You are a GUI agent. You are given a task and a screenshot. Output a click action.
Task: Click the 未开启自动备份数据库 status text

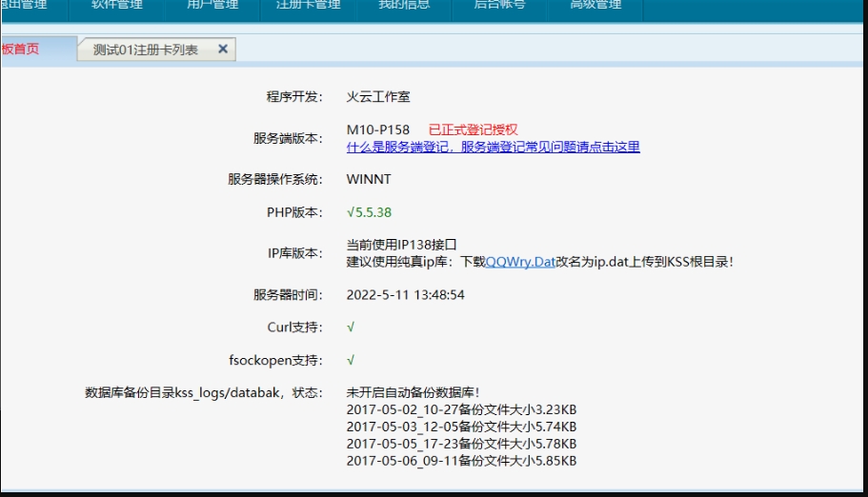click(x=413, y=393)
